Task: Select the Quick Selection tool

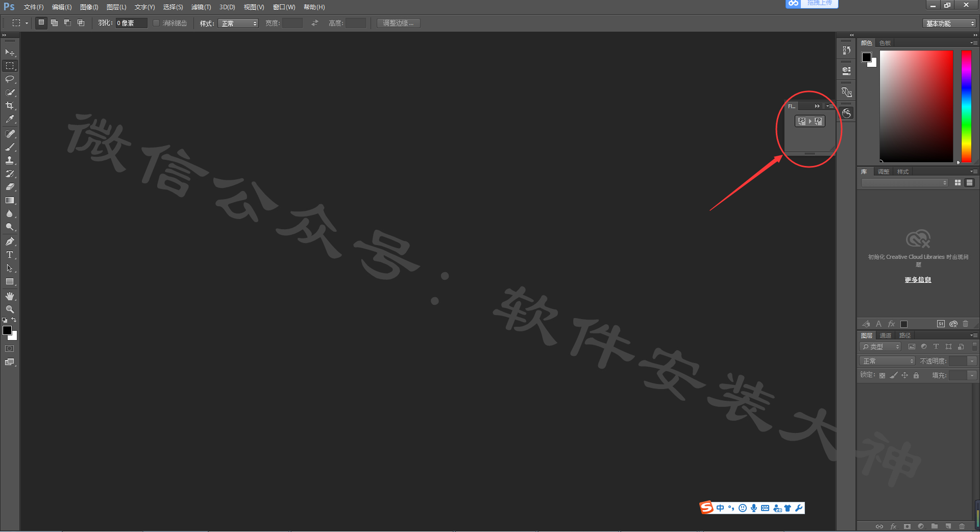Action: point(10,92)
